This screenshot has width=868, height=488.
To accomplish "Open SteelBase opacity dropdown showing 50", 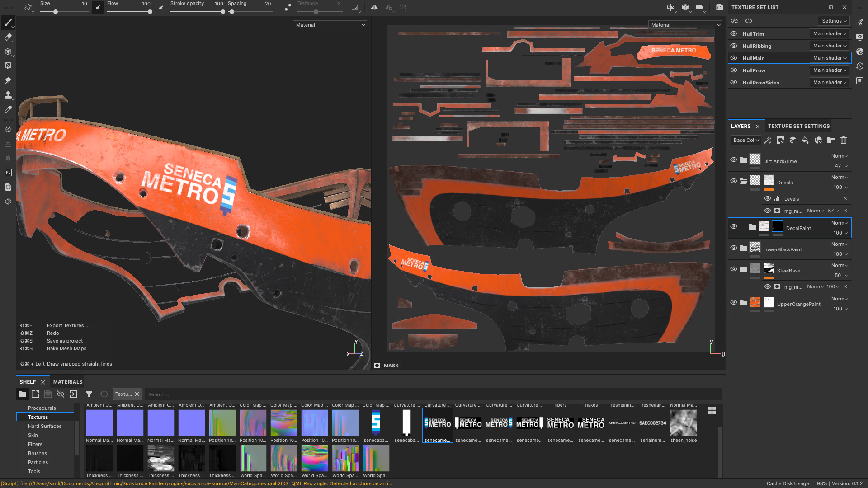I will (841, 275).
